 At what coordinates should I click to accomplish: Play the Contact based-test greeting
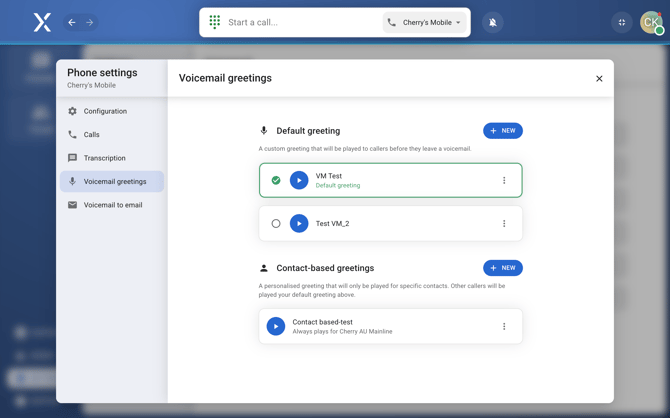[x=276, y=327]
